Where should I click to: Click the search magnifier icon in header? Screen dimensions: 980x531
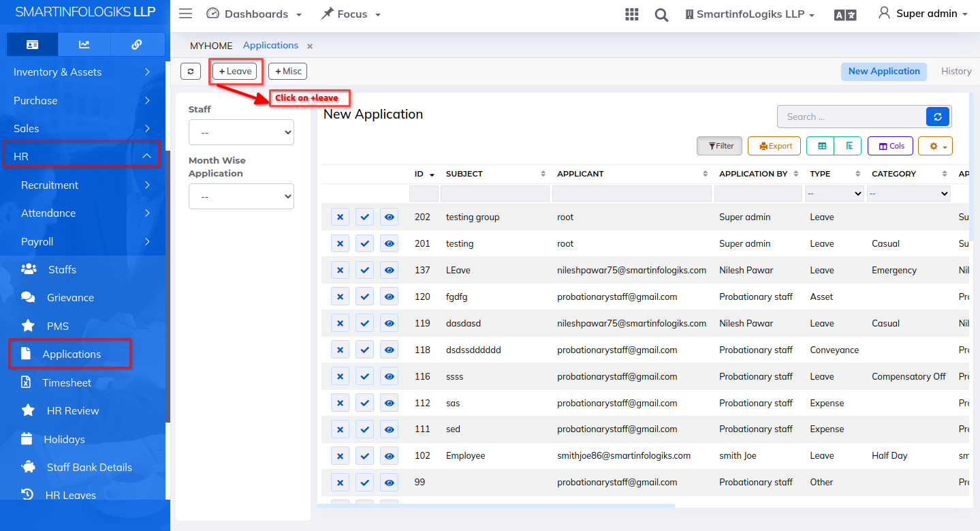(661, 14)
